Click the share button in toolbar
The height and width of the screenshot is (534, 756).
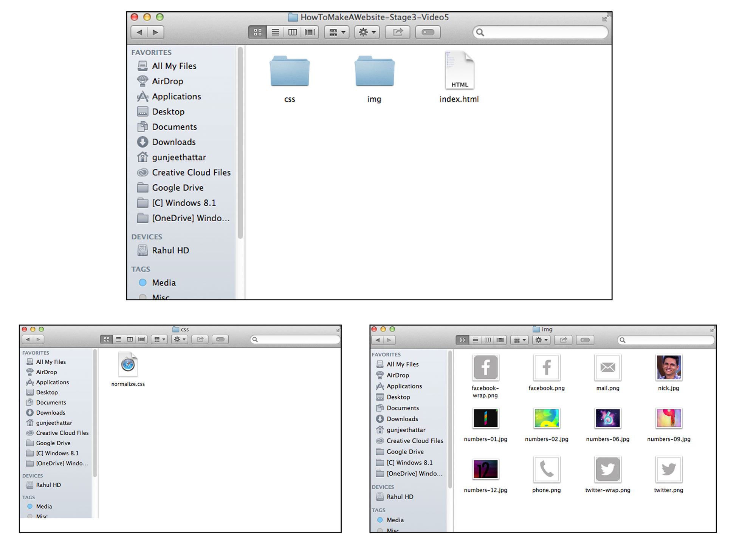click(x=397, y=34)
